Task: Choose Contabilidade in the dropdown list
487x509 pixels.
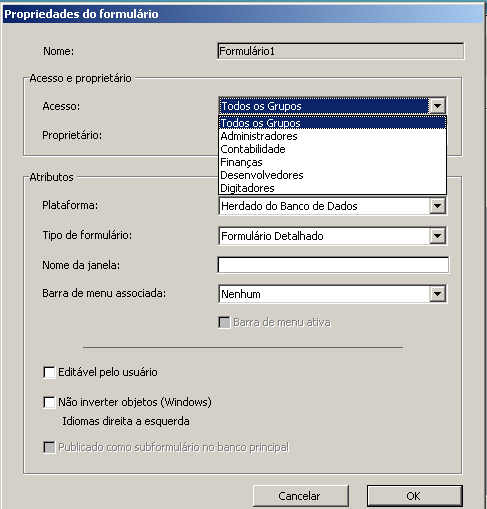Action: click(332, 149)
